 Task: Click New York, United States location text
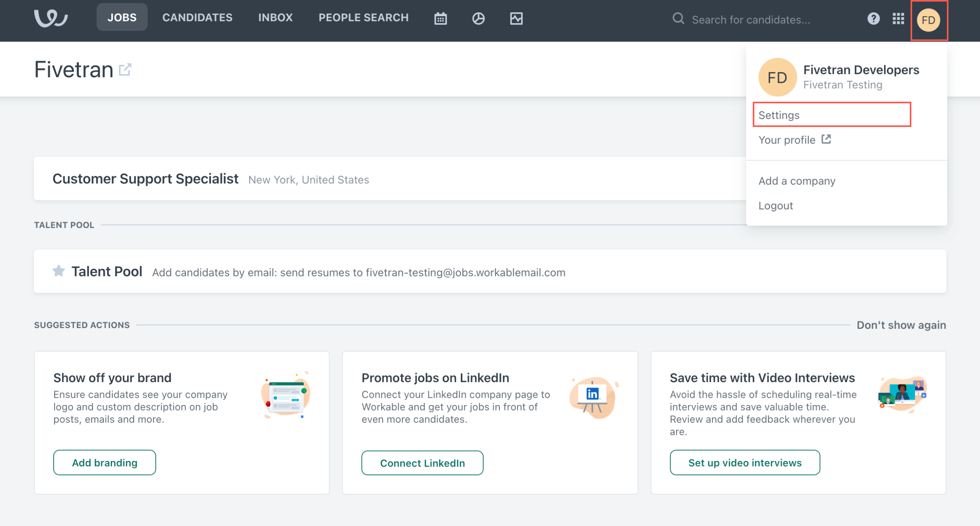[x=309, y=180]
